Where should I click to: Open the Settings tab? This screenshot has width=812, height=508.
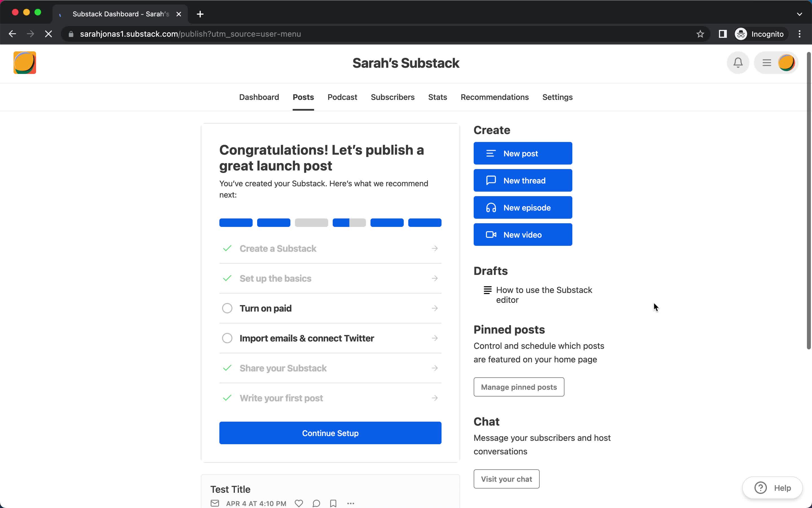tap(557, 97)
